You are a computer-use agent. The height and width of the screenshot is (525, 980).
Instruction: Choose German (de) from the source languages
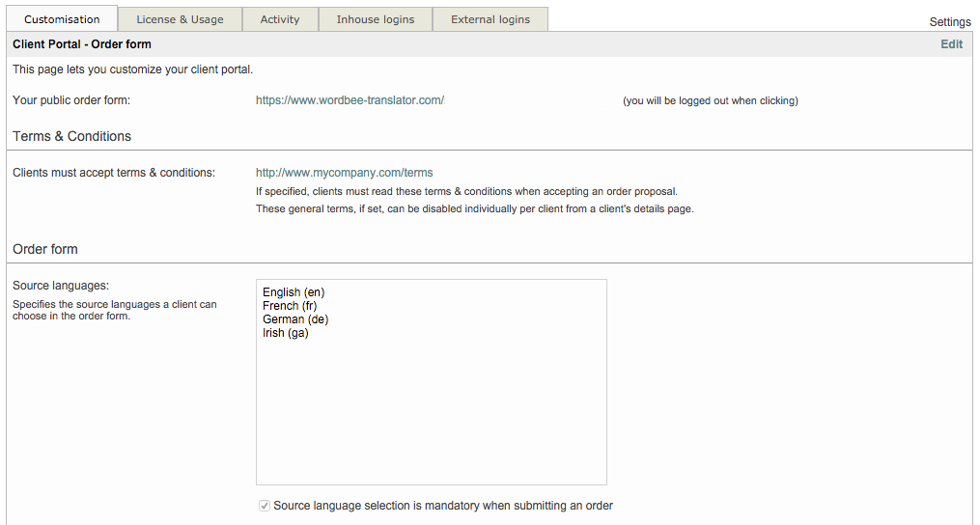click(x=295, y=319)
